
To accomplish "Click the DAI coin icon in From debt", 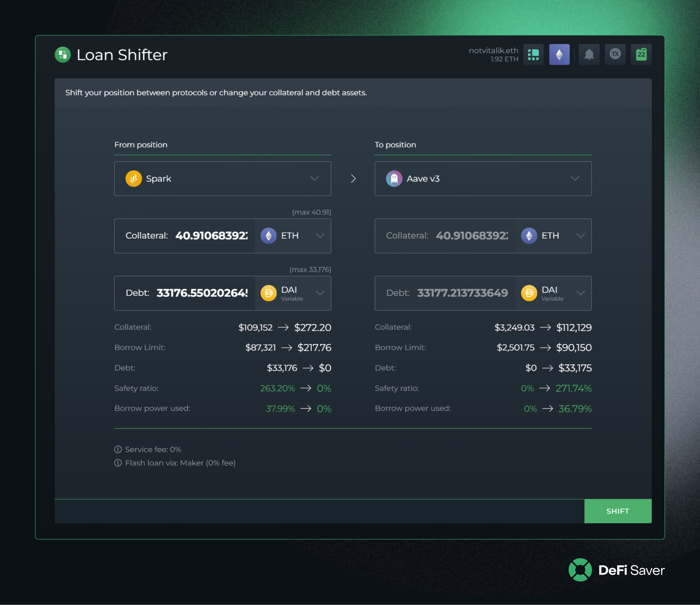I will (x=269, y=293).
